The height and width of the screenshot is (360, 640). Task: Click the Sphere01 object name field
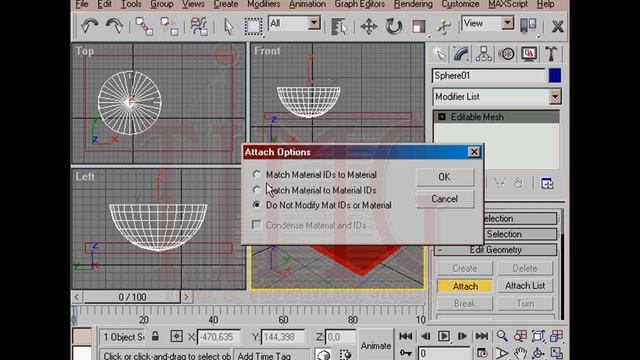pyautogui.click(x=488, y=76)
